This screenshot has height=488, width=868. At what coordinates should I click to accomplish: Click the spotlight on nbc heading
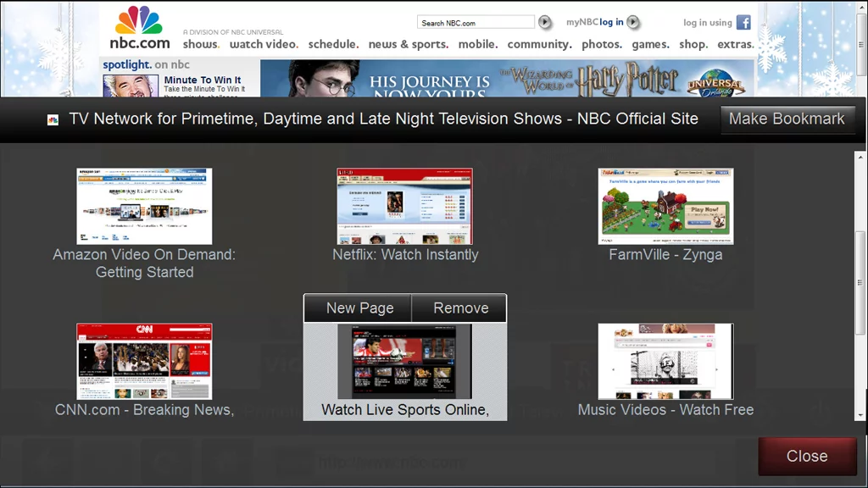tap(146, 64)
